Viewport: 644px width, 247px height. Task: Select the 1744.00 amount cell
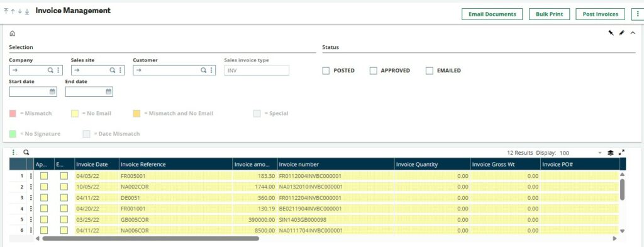(255, 187)
